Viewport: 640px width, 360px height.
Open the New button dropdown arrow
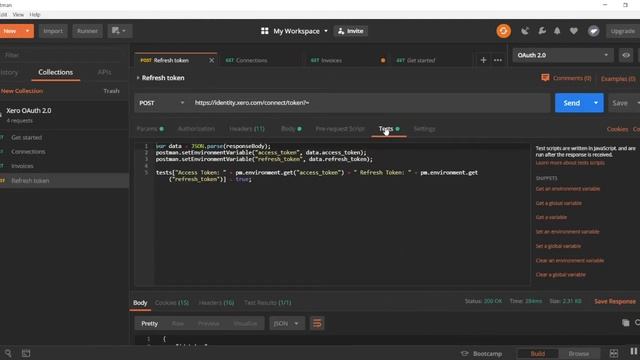point(27,31)
